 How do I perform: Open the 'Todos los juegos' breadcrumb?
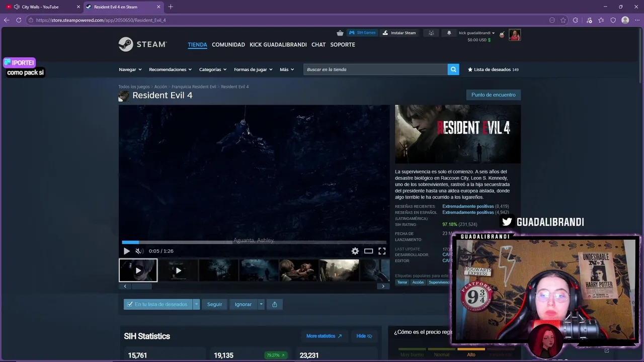coord(134,86)
